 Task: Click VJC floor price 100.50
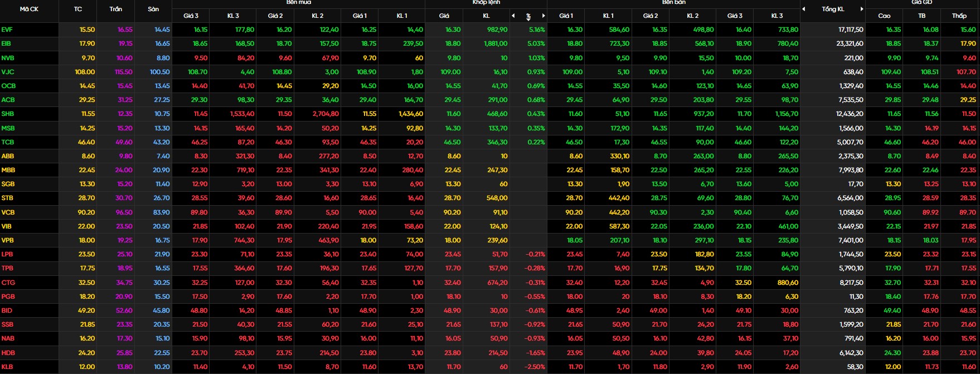pos(159,72)
